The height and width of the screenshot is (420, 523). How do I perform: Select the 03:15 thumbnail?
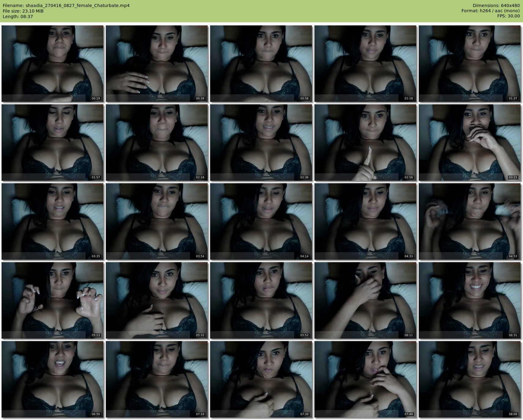coord(469,143)
